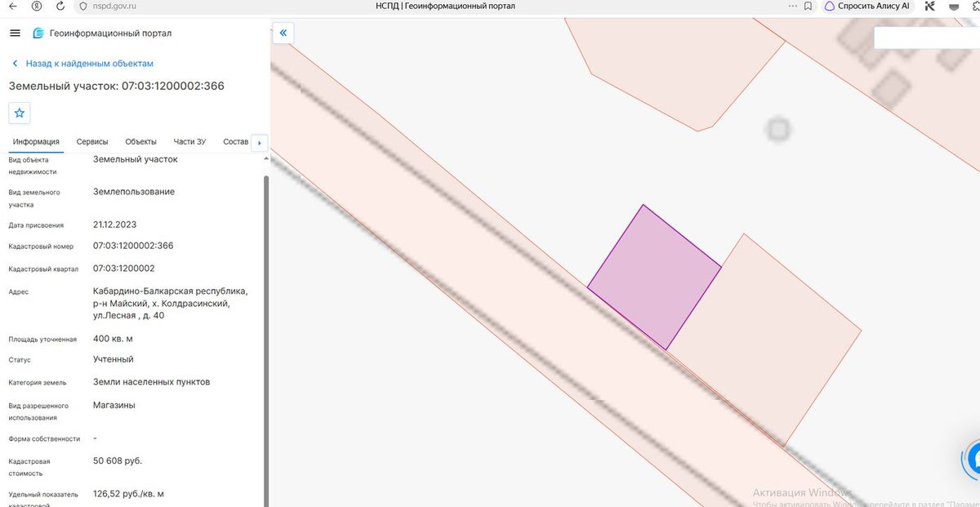The image size is (980, 507).
Task: Bookmark this page in the address bar
Action: pos(808,6)
